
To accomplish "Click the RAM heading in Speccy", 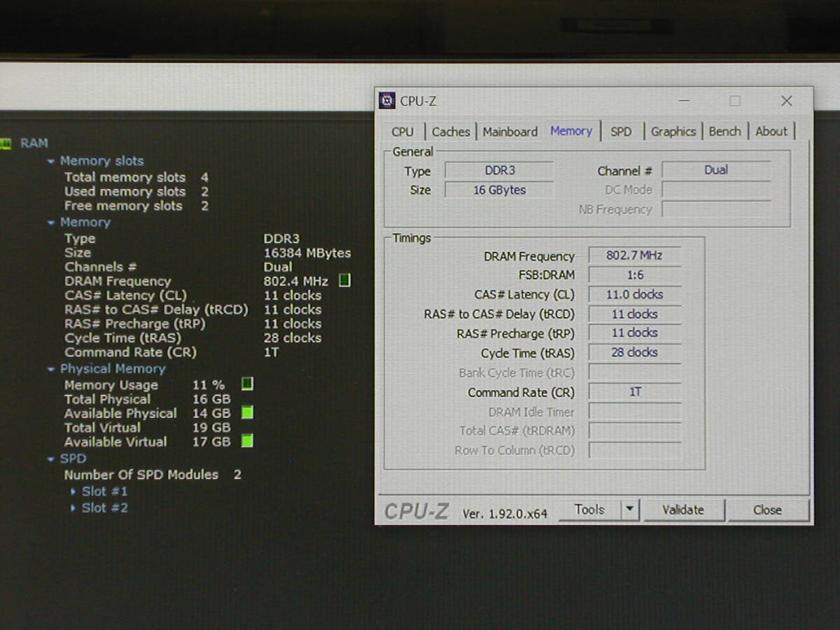I will (34, 143).
